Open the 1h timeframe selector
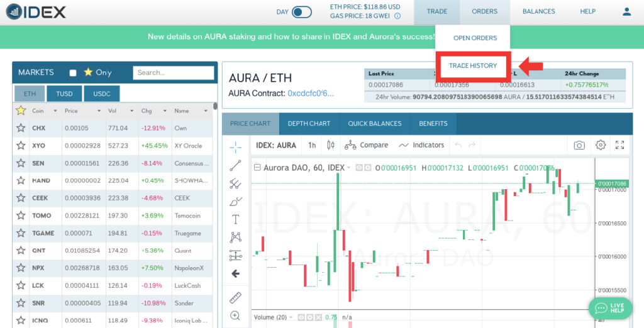The width and height of the screenshot is (644, 328). 311,145
